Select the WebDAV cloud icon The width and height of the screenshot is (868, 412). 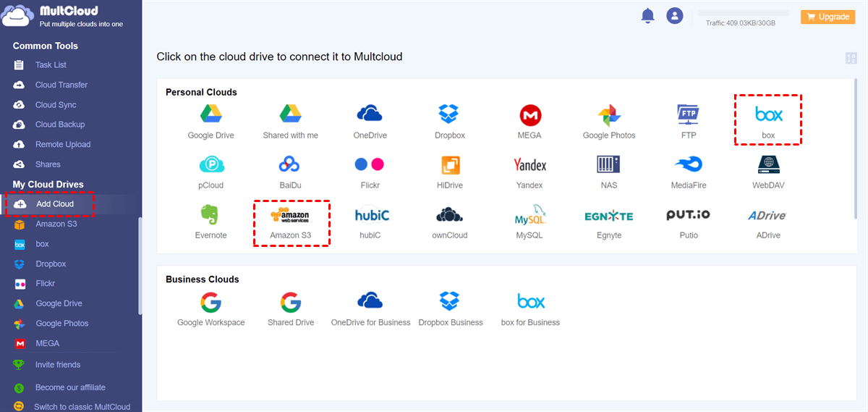pos(768,164)
